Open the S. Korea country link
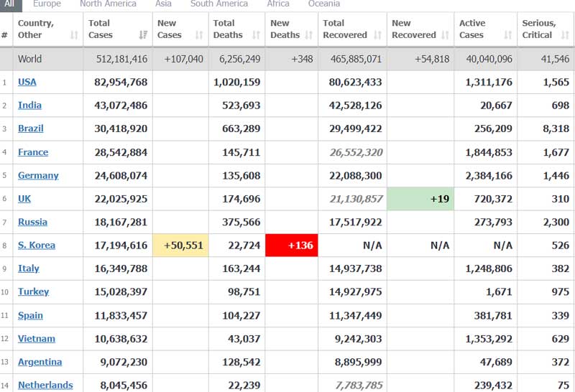575x392 pixels. 37,246
